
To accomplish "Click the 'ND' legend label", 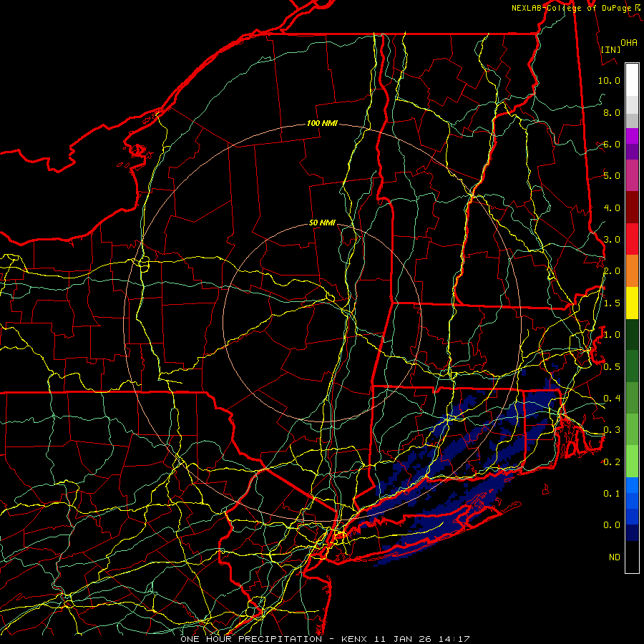I will [614, 557].
